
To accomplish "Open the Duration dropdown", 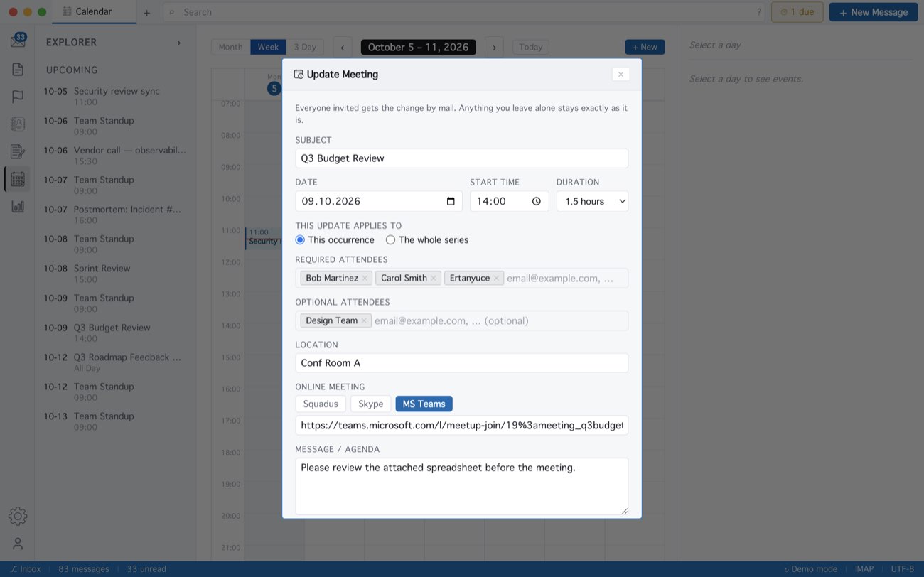I will point(592,201).
